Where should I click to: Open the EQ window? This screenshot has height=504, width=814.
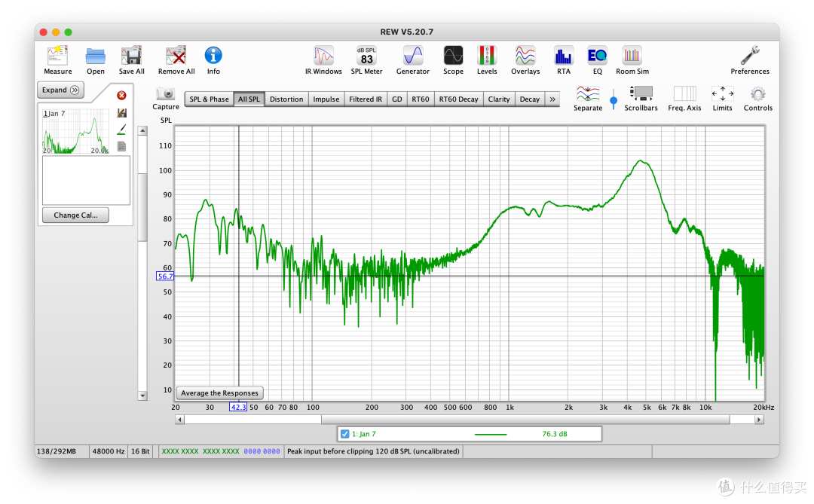click(x=597, y=60)
